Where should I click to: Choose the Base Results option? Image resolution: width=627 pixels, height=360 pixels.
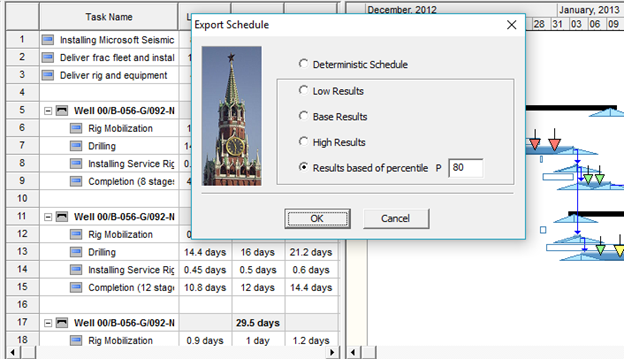click(x=304, y=116)
